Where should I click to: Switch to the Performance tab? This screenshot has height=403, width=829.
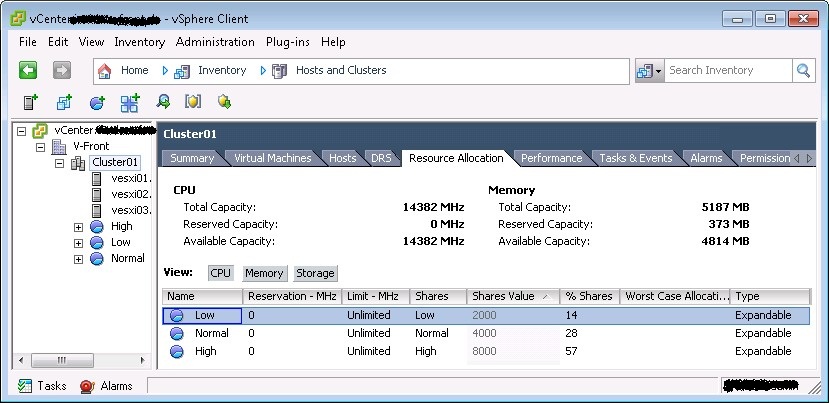point(551,158)
